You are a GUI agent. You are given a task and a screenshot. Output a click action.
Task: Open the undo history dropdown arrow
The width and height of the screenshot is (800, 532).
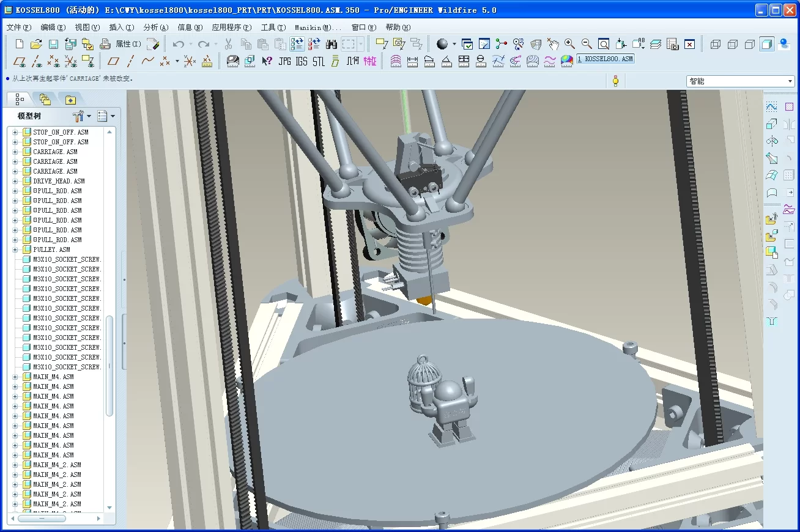[190, 44]
